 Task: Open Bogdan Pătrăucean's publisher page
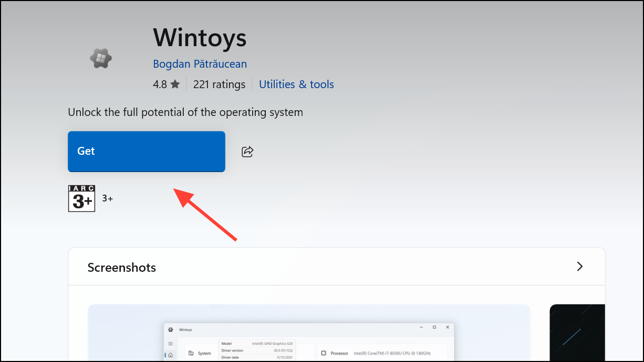[200, 63]
